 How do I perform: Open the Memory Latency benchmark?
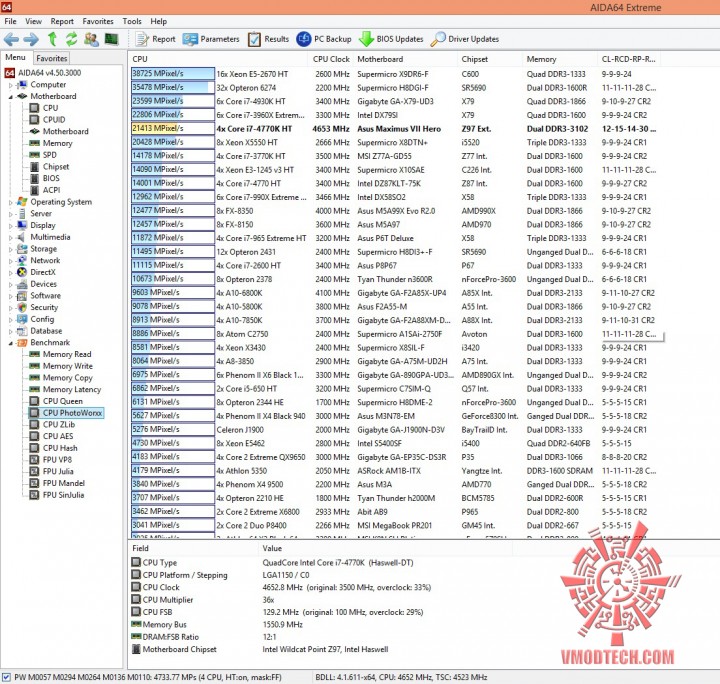pos(65,389)
